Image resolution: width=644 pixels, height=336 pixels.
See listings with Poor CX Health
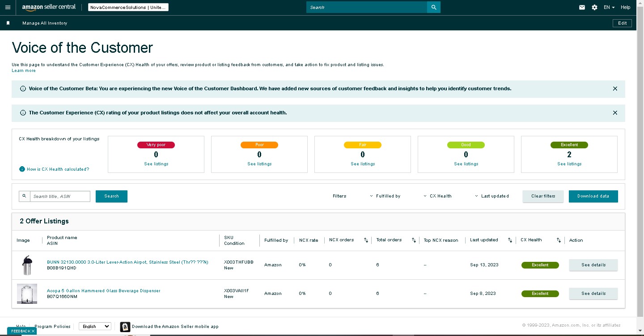click(x=259, y=164)
